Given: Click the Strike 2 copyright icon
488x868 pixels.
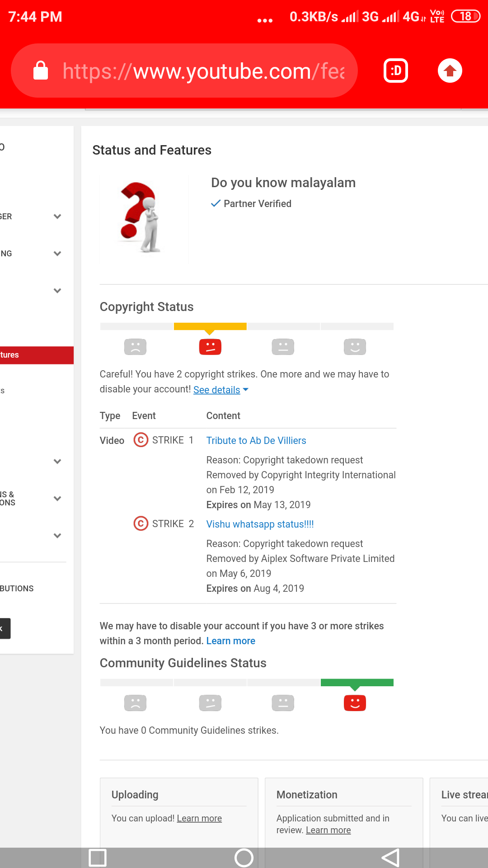Looking at the screenshot, I should (x=141, y=524).
